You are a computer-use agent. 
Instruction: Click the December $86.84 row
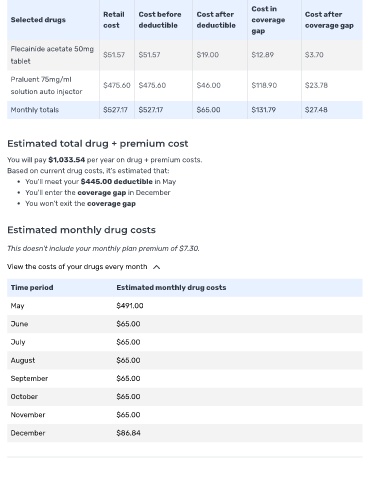(x=185, y=433)
